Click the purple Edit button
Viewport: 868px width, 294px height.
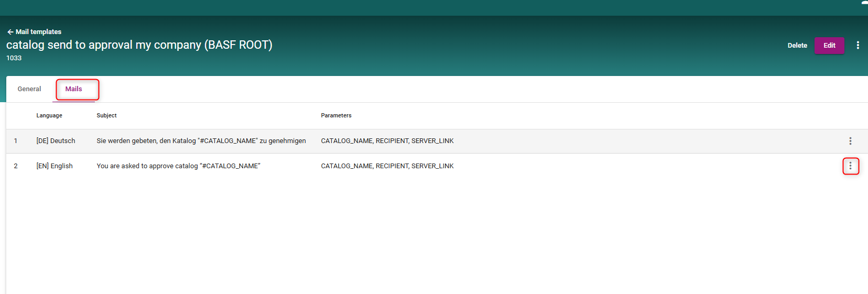(x=829, y=46)
